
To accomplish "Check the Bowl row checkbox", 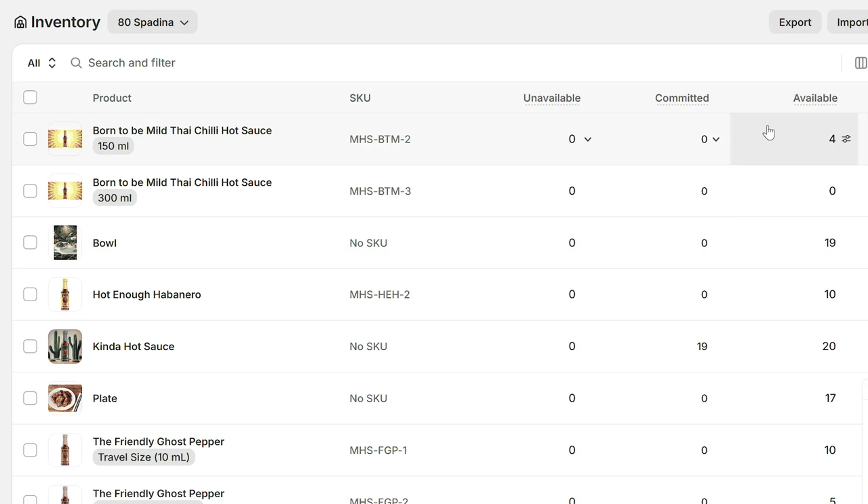I will (30, 243).
